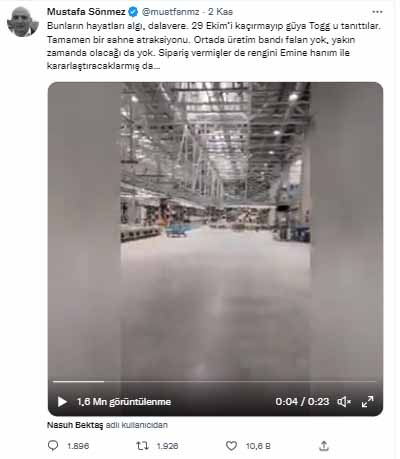Retweet using the retweet arrows icon

click(143, 446)
